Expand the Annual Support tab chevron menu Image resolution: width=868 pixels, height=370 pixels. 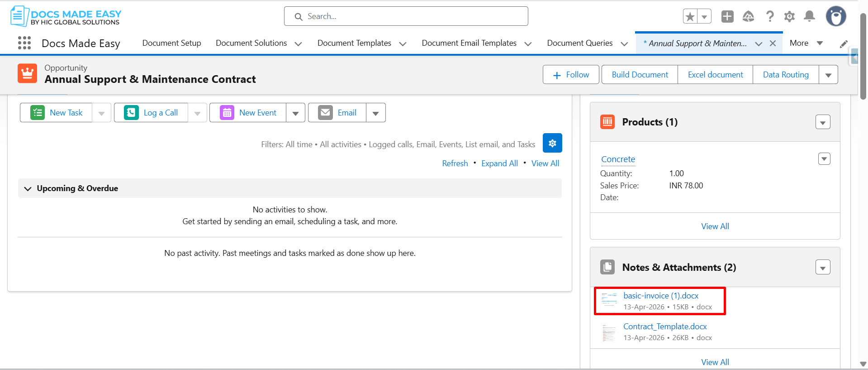point(759,44)
